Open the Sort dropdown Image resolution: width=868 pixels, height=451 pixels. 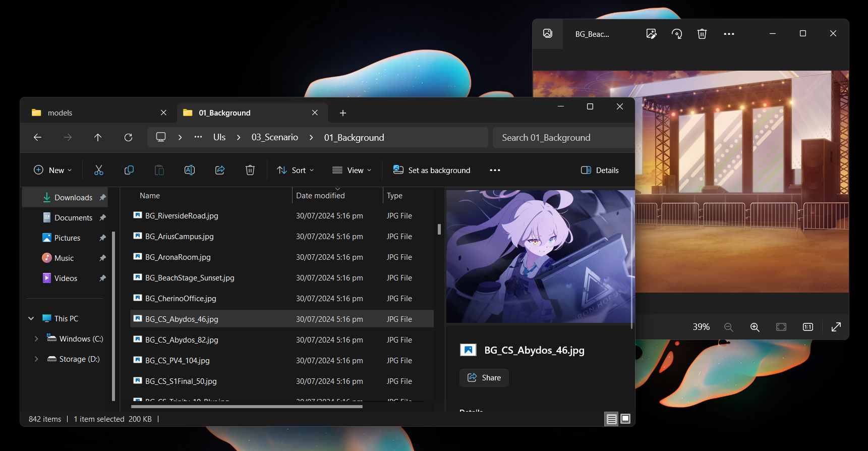[x=296, y=170]
